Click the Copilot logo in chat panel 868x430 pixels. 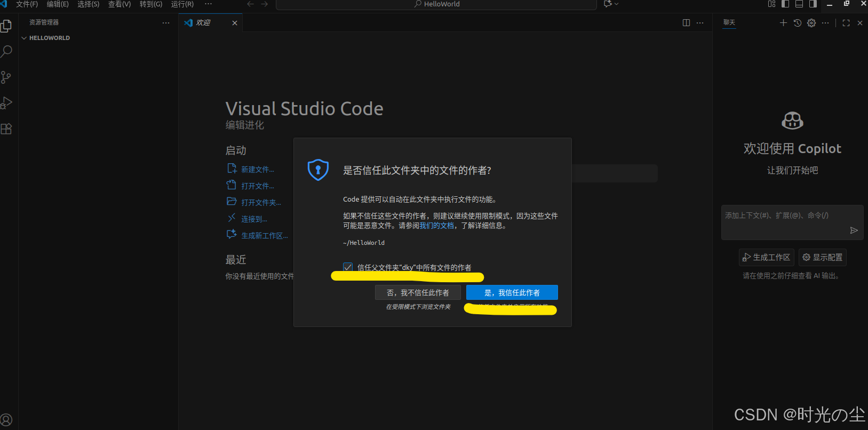(792, 121)
